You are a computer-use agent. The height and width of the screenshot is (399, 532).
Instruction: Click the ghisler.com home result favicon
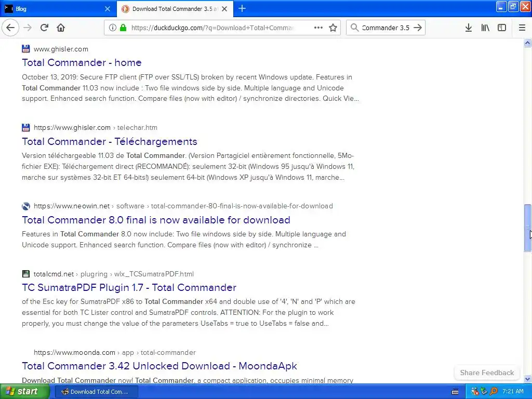coord(26,49)
